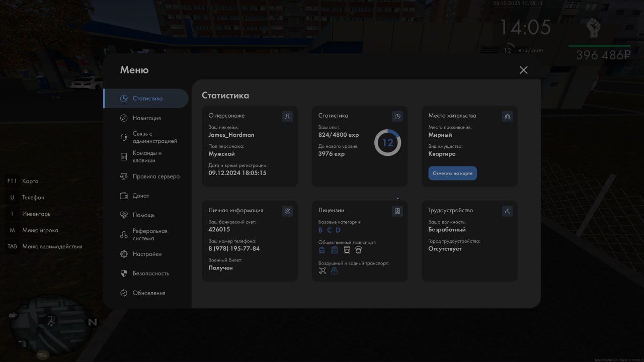Click the property type Квартира
Image resolution: width=644 pixels, height=362 pixels.
442,154
